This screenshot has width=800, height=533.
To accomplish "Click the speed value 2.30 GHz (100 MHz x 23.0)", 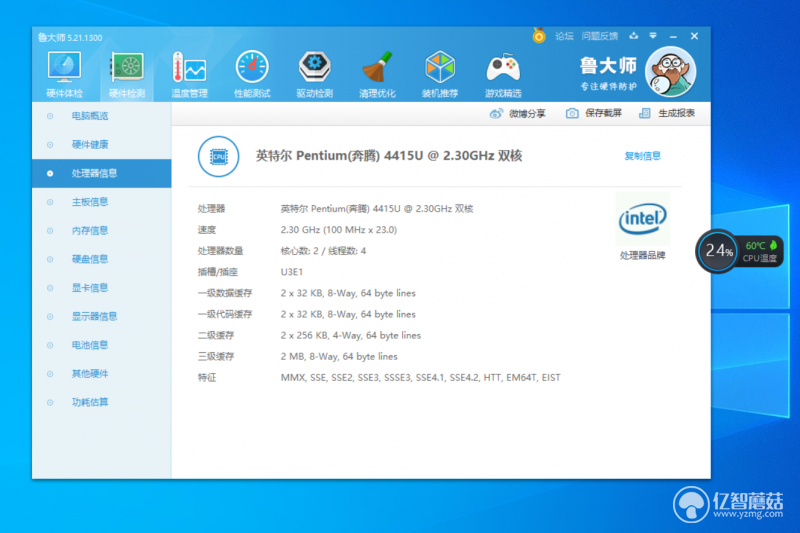I will pyautogui.click(x=339, y=230).
